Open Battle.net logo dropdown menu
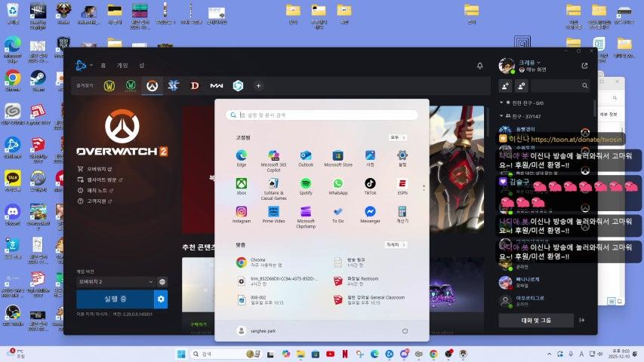Screen dimensions: 644x362 pos(81,66)
